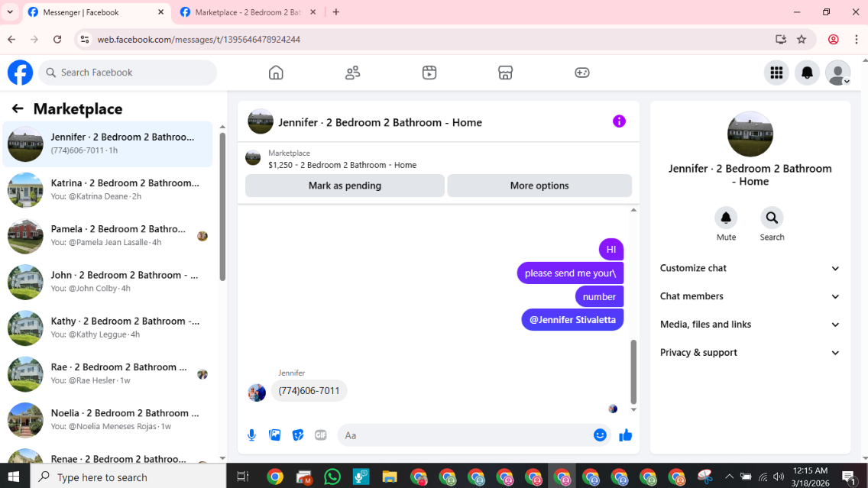Screen dimensions: 868x488
Task: Expand Chat members section
Action: (750, 296)
